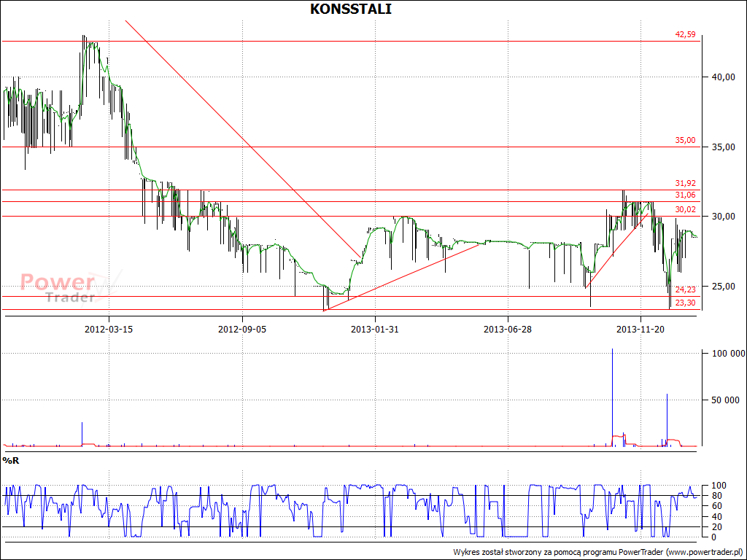Click the 20 value on %R scale
The image size is (747, 560).
[717, 526]
